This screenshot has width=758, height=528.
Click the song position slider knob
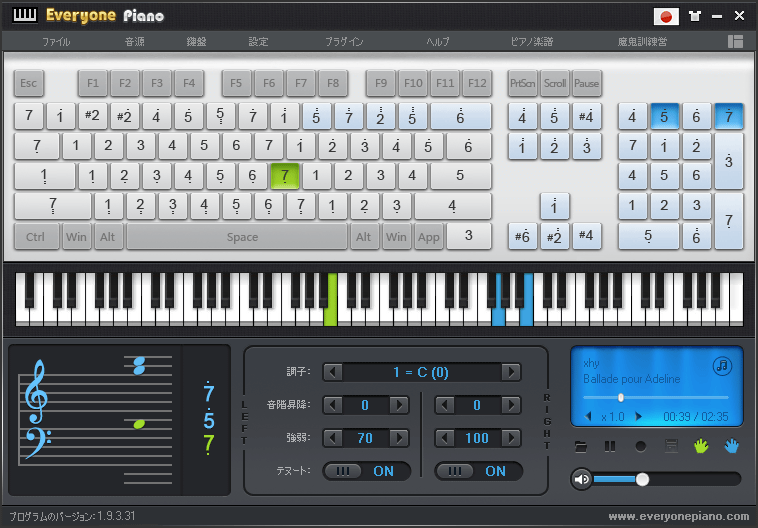point(621,397)
